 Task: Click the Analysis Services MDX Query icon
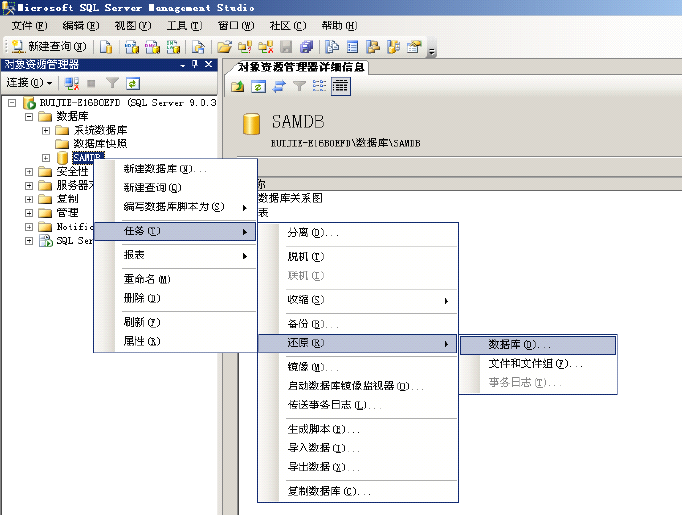(132, 47)
